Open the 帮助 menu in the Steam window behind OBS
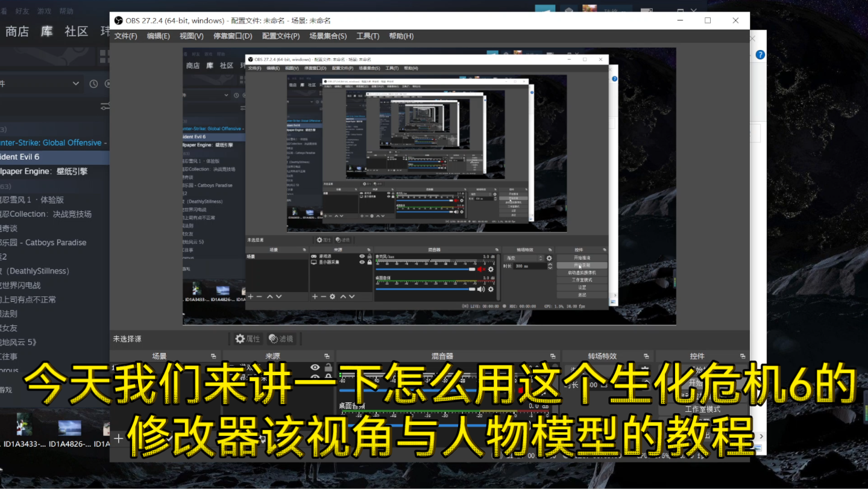 [66, 11]
